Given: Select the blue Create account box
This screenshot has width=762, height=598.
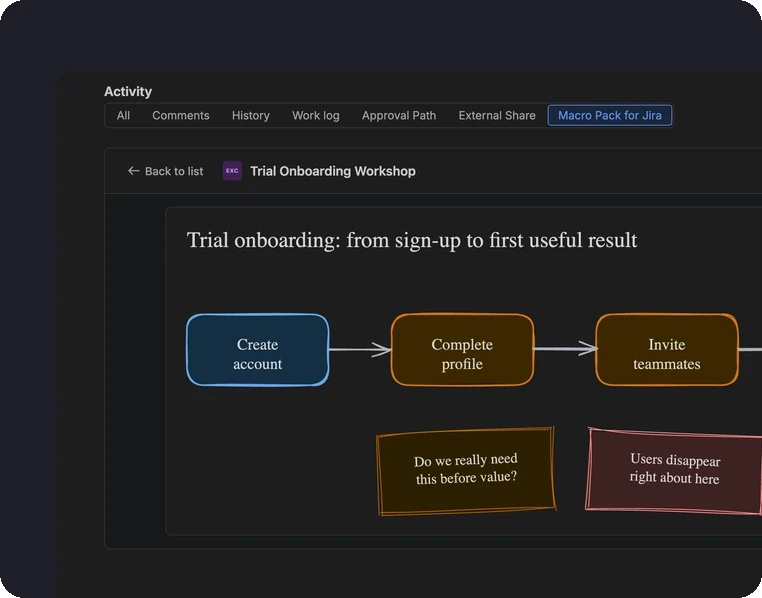Looking at the screenshot, I should pos(258,350).
